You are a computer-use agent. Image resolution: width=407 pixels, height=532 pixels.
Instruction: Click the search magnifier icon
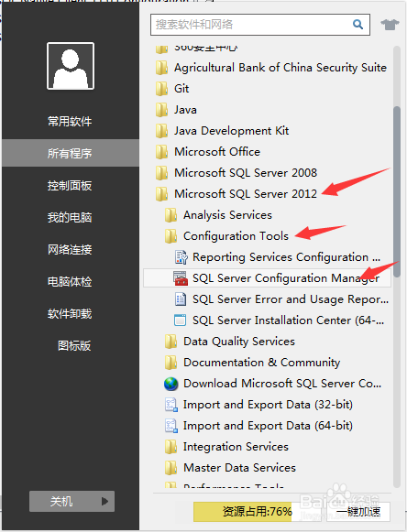[x=357, y=25]
